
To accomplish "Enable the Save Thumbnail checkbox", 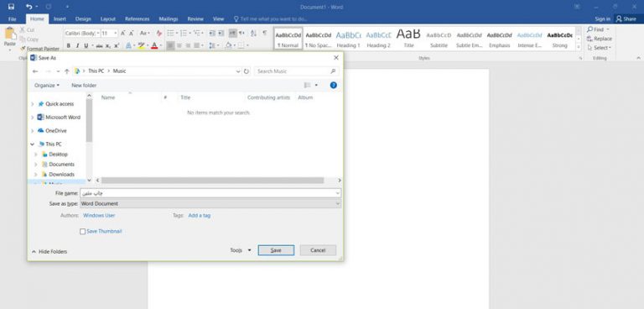I will pyautogui.click(x=82, y=232).
